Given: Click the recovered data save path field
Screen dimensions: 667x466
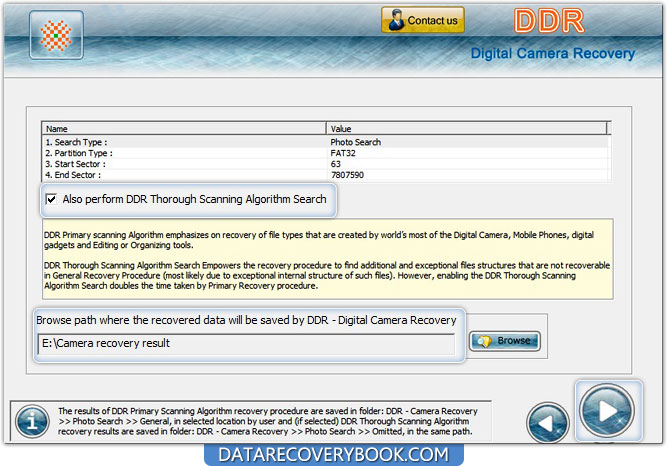Looking at the screenshot, I should coord(246,343).
